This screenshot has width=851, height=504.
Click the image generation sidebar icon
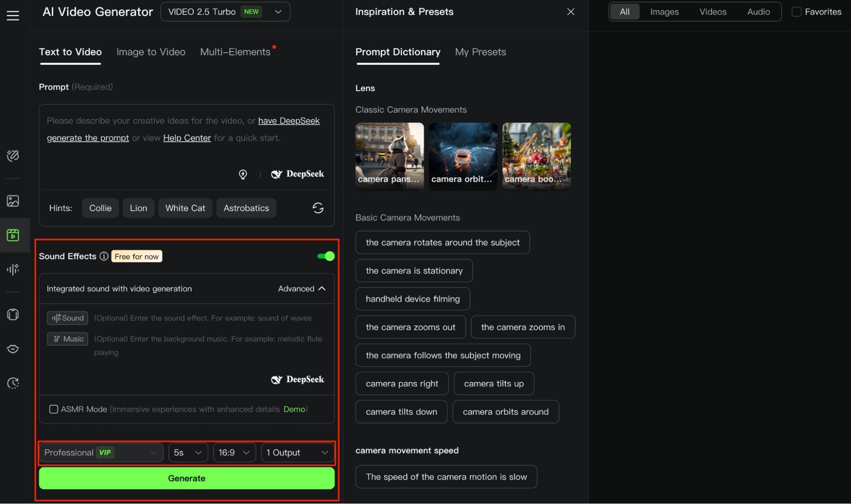(x=13, y=201)
